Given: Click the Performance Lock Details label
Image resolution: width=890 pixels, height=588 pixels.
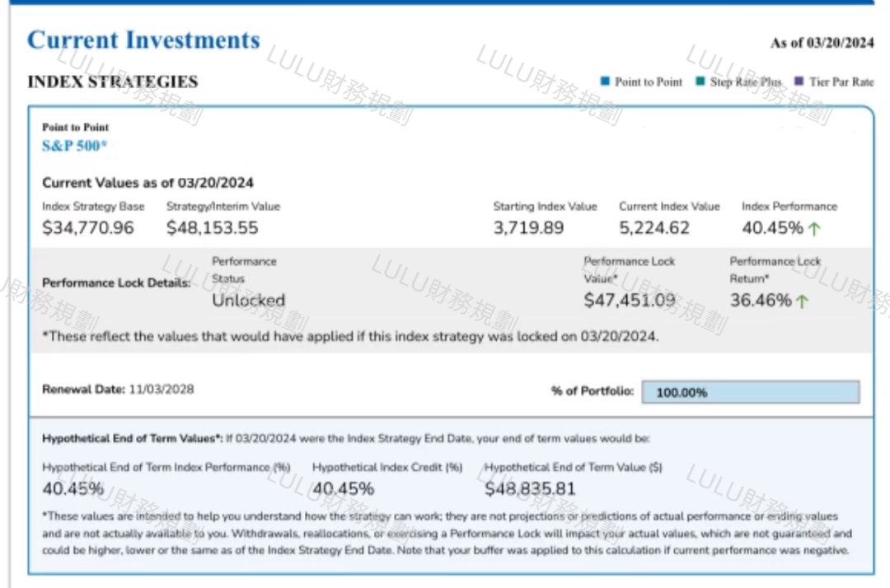Looking at the screenshot, I should (116, 283).
